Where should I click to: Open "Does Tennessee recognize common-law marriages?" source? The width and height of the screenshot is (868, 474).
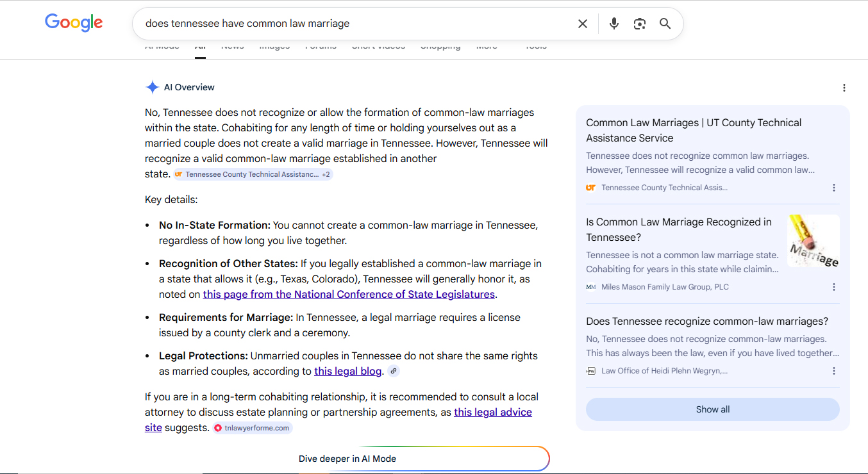(707, 321)
